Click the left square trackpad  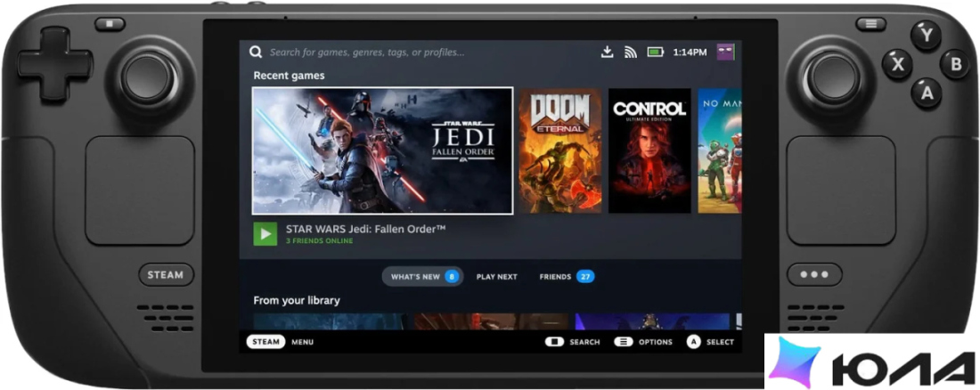140,191
